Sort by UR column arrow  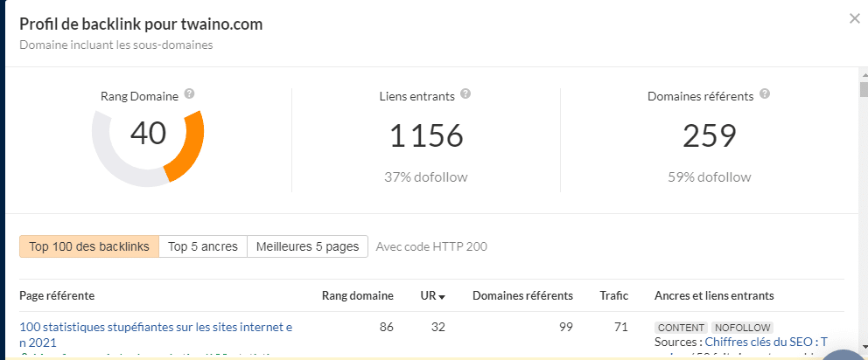pyautogui.click(x=442, y=297)
